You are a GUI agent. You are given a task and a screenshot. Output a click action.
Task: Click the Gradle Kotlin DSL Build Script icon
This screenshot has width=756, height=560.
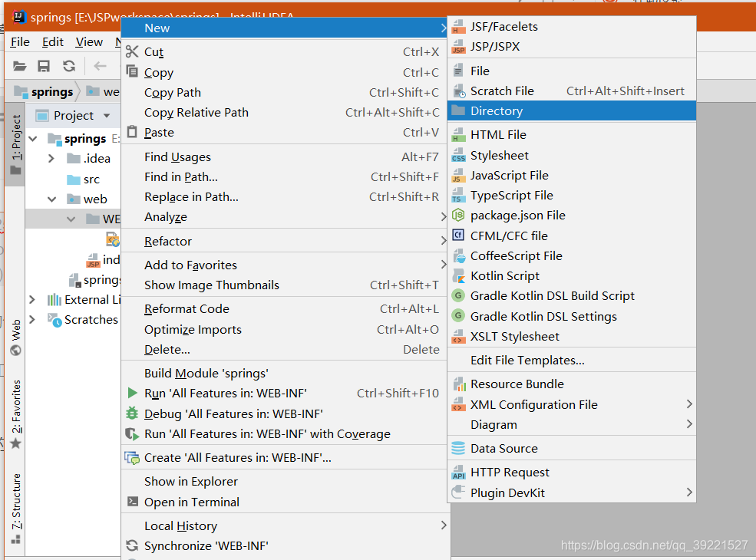(x=458, y=295)
